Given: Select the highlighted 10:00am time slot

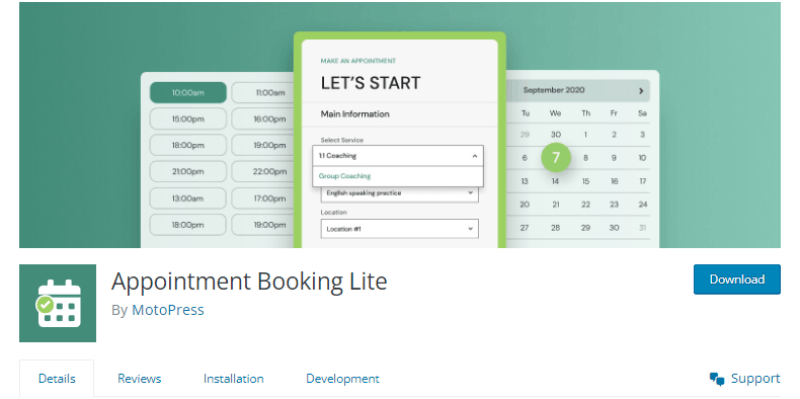Looking at the screenshot, I should (188, 93).
